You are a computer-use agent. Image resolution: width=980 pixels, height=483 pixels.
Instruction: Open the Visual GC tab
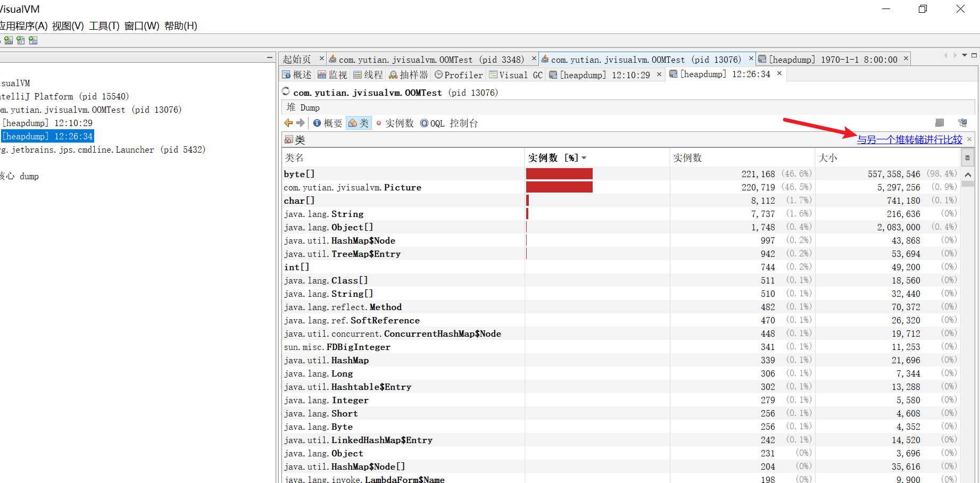[516, 75]
